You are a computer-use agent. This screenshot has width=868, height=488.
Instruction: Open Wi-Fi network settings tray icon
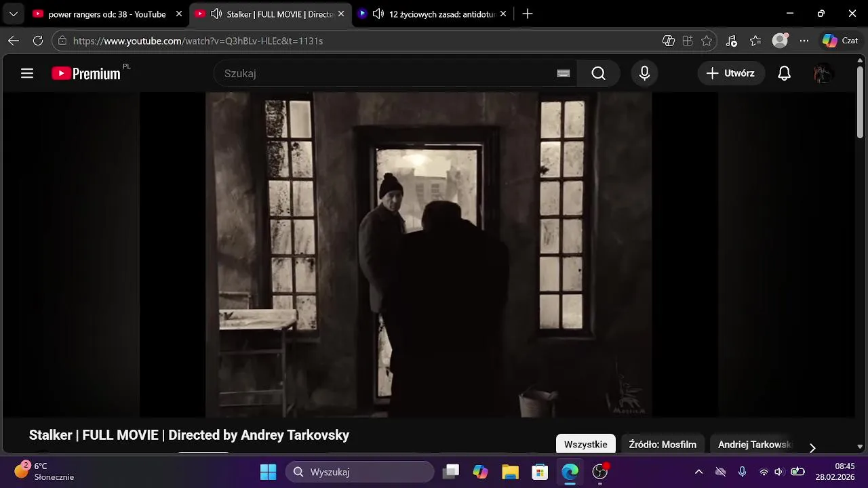(x=764, y=472)
